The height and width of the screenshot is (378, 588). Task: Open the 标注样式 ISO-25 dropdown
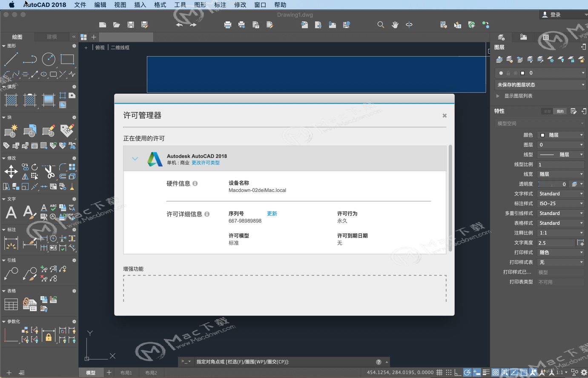561,203
